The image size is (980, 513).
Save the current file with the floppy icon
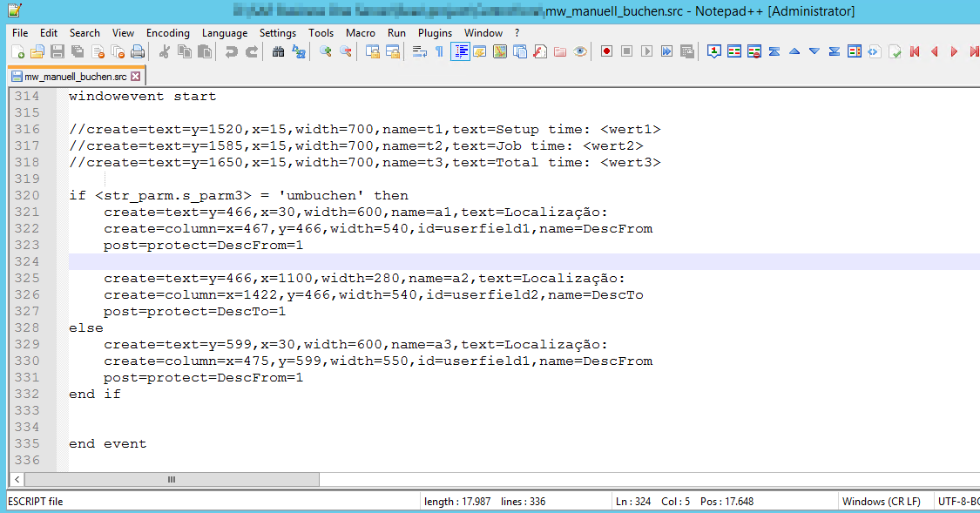tap(57, 52)
